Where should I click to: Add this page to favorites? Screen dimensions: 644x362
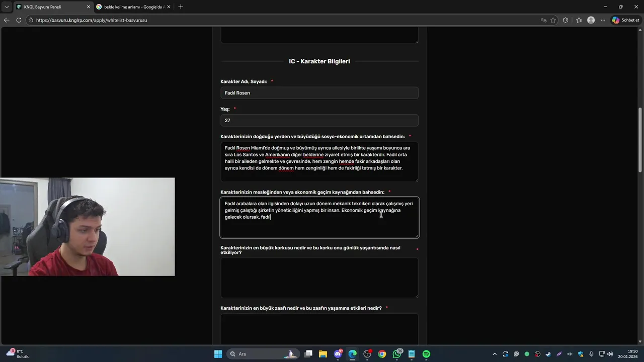[x=553, y=20]
